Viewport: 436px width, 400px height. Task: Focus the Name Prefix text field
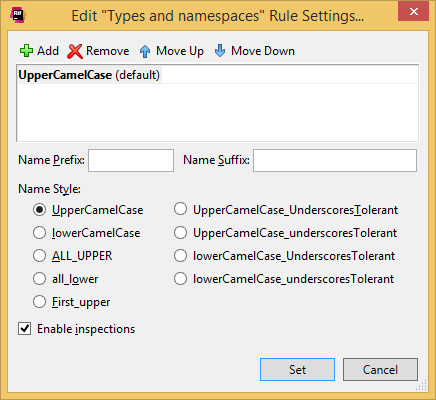131,160
